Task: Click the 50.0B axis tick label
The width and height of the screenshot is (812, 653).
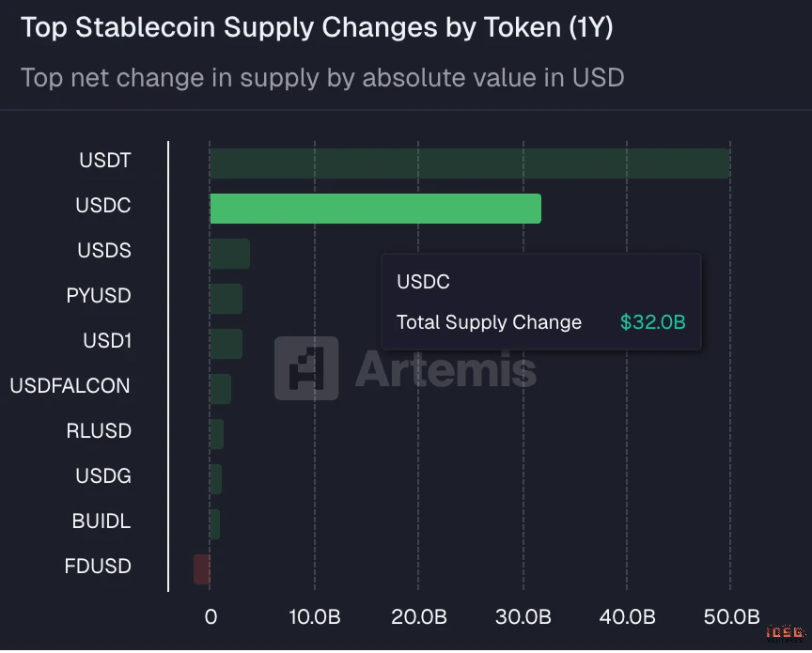Action: [x=730, y=617]
